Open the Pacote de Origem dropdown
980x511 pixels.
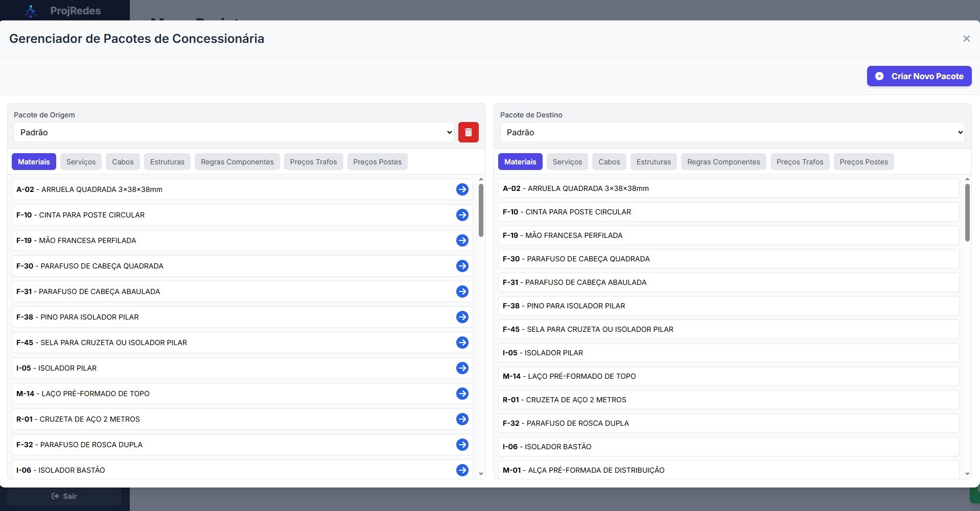[x=234, y=132]
